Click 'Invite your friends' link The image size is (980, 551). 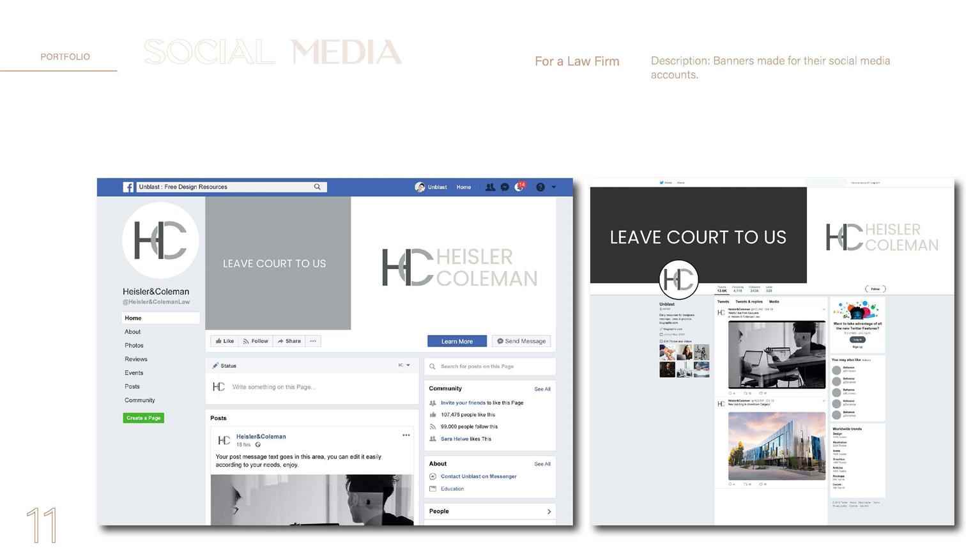pos(463,403)
